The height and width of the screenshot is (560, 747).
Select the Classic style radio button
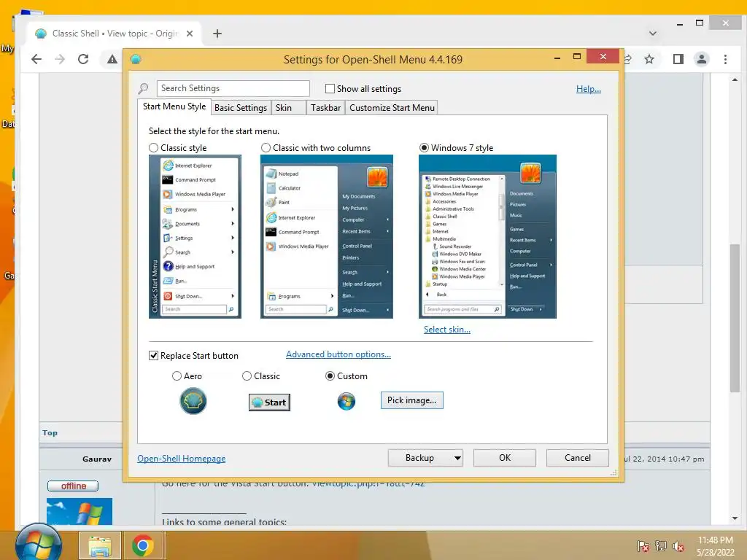(x=153, y=147)
